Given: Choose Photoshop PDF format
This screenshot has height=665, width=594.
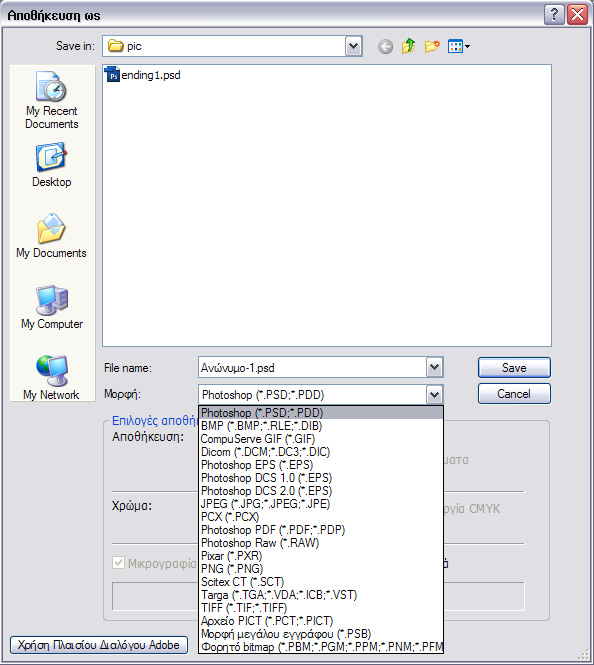Looking at the screenshot, I should click(x=321, y=530).
